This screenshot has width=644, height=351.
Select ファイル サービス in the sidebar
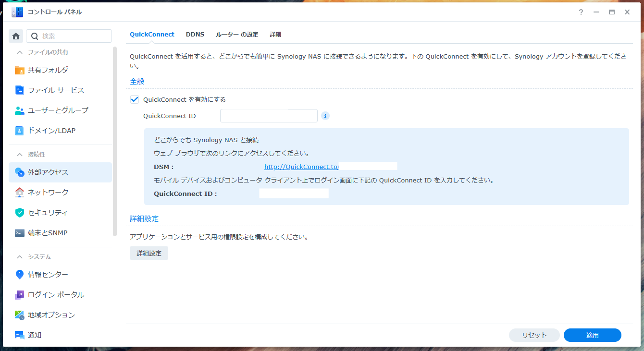(x=60, y=90)
